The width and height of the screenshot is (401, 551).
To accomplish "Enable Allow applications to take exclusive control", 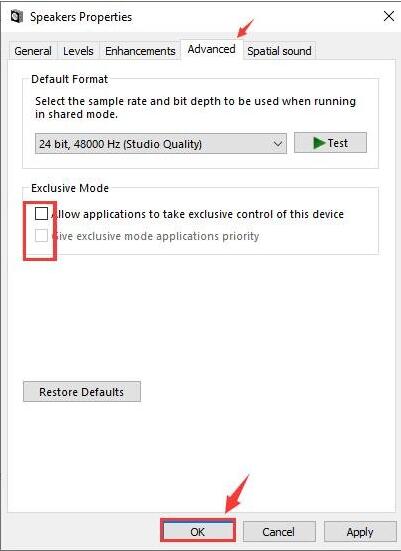I will pyautogui.click(x=41, y=213).
